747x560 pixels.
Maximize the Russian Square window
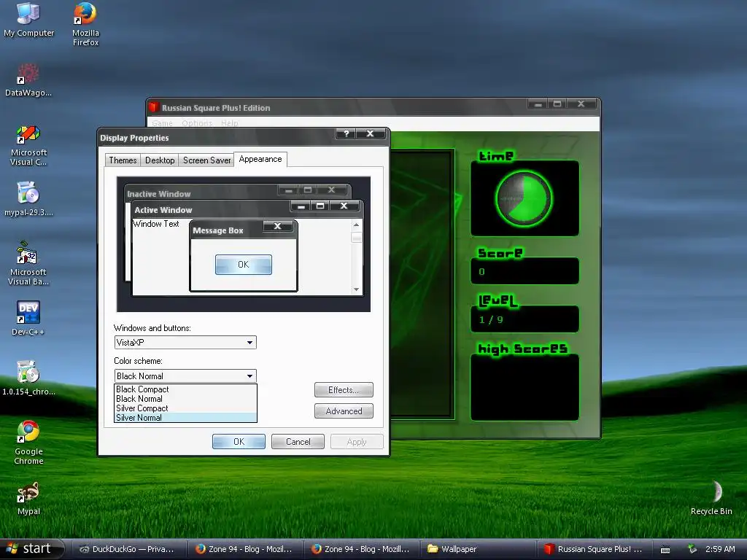[x=557, y=104]
